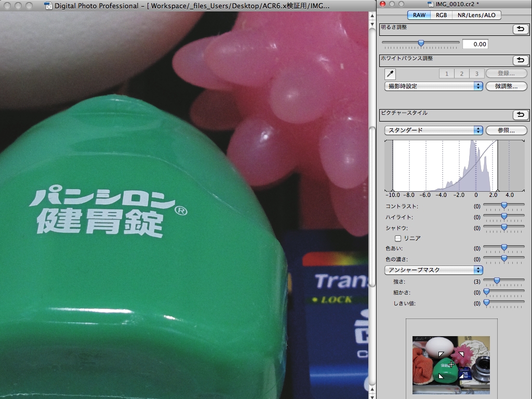
Task: Close the IMG_0010.cr2 tool palette window
Action: coord(382,4)
